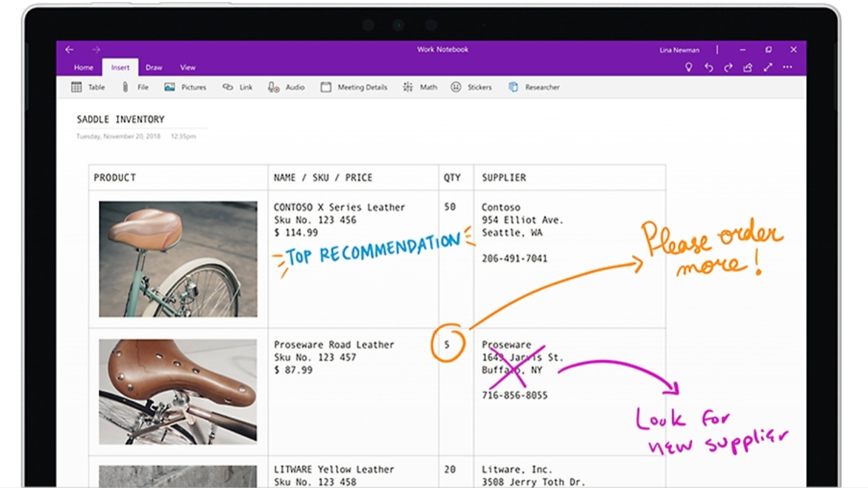The height and width of the screenshot is (488, 868).
Task: Switch to the Insert tab
Action: click(x=120, y=67)
